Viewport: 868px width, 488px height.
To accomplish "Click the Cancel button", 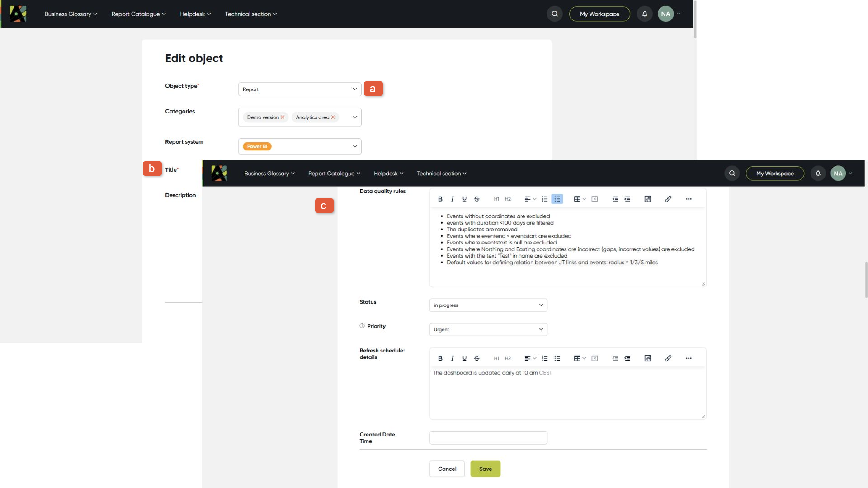I will point(447,469).
